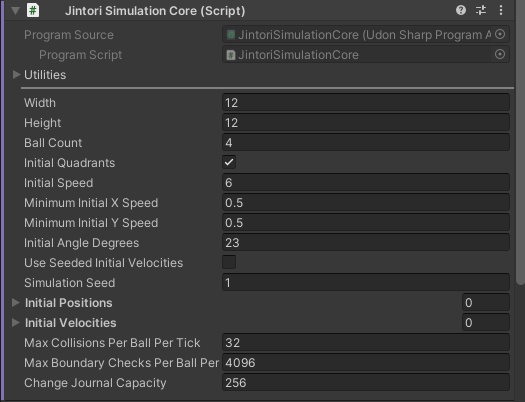Image resolution: width=525 pixels, height=402 pixels.
Task: Click the Width label
Action: coord(40,103)
